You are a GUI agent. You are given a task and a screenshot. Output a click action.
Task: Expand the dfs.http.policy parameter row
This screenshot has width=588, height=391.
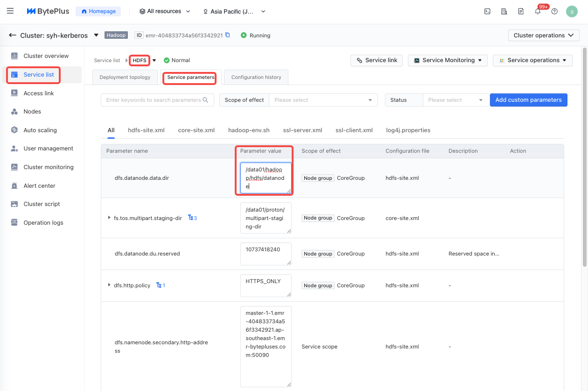(x=109, y=285)
